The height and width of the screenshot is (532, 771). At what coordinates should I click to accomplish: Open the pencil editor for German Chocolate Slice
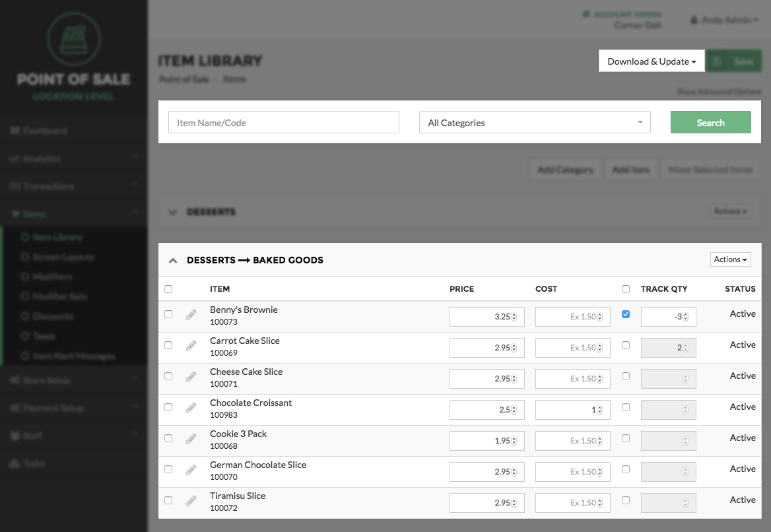191,470
